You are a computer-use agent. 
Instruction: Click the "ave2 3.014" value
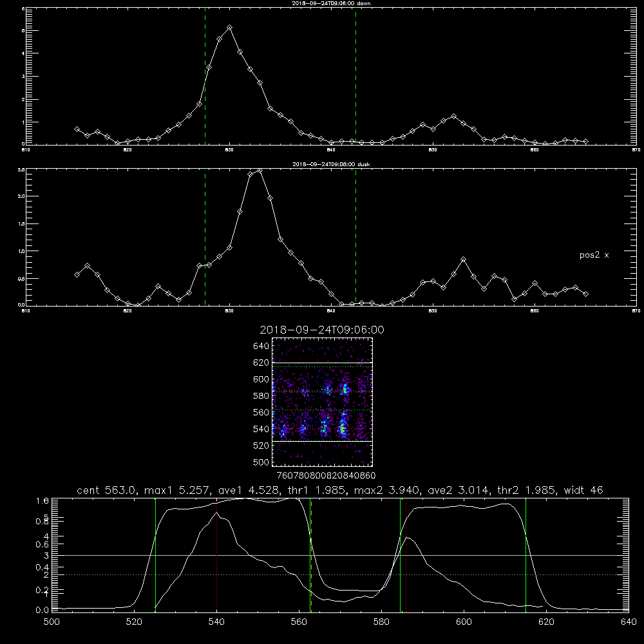point(459,490)
